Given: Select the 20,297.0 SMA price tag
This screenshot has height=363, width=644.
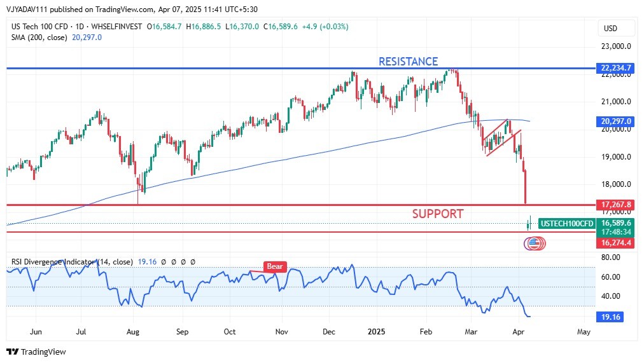Looking at the screenshot, I should 615,121.
